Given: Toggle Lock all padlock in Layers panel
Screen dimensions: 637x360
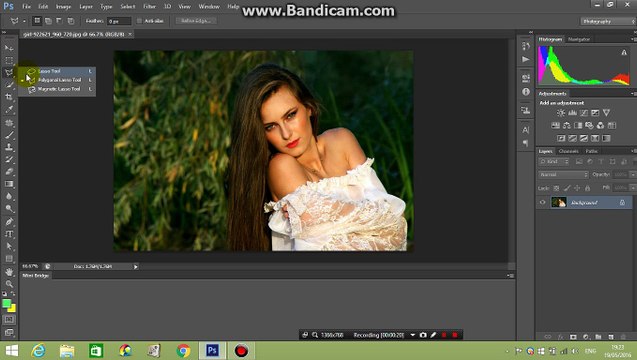Looking at the screenshot, I should point(587,188).
